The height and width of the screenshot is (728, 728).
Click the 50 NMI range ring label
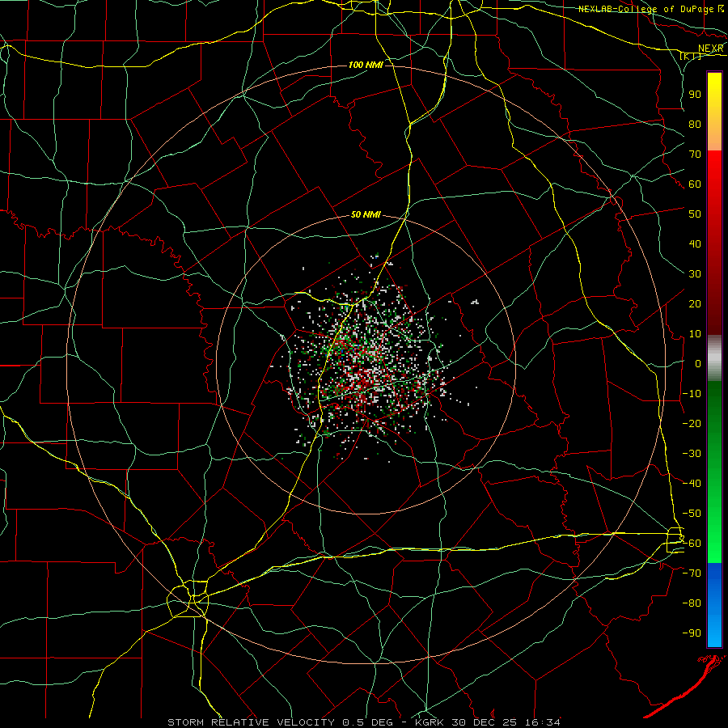[366, 214]
